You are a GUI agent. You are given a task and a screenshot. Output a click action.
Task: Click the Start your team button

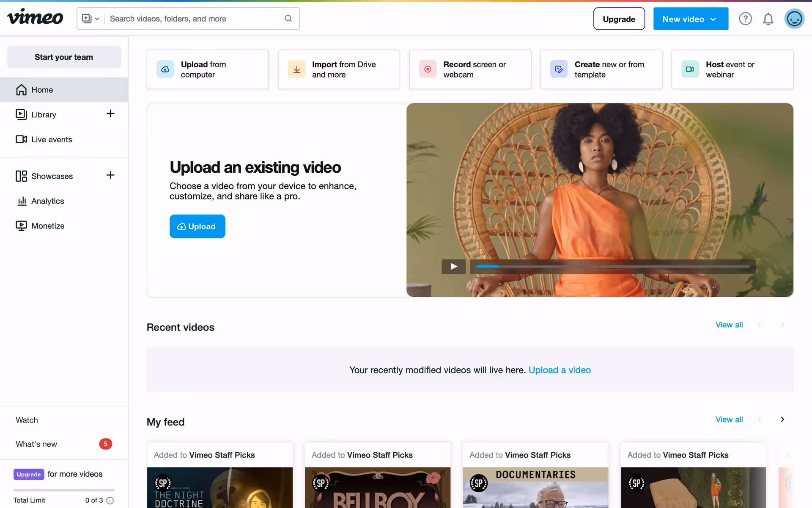pos(64,57)
